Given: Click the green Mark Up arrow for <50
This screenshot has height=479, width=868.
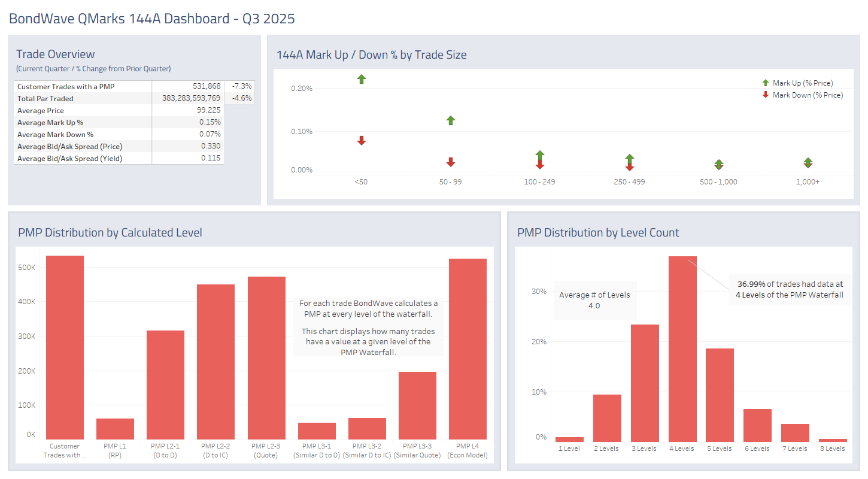Looking at the screenshot, I should pos(361,79).
